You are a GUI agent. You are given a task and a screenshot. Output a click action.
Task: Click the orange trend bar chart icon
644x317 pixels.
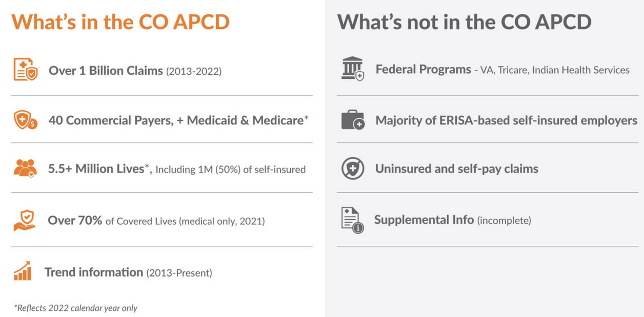23,271
